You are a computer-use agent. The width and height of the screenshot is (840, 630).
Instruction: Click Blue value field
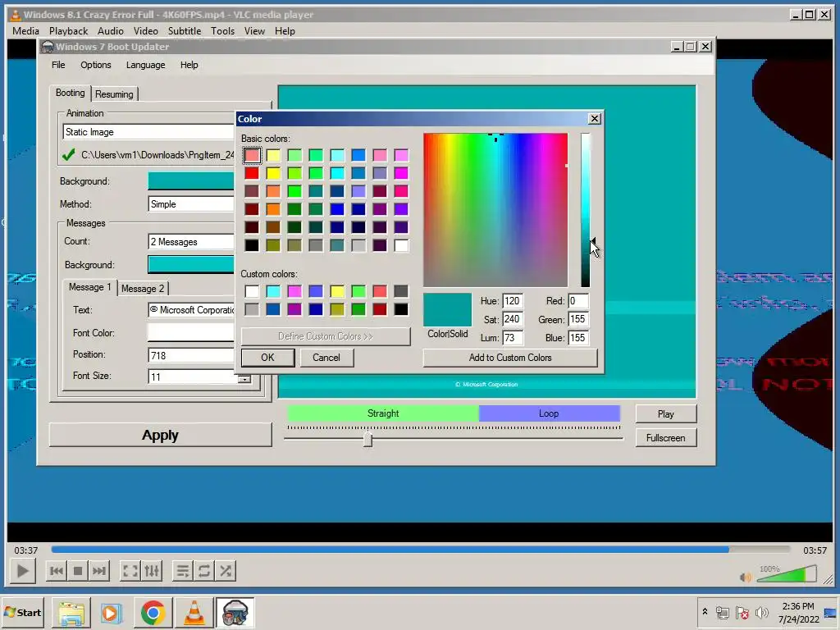578,338
